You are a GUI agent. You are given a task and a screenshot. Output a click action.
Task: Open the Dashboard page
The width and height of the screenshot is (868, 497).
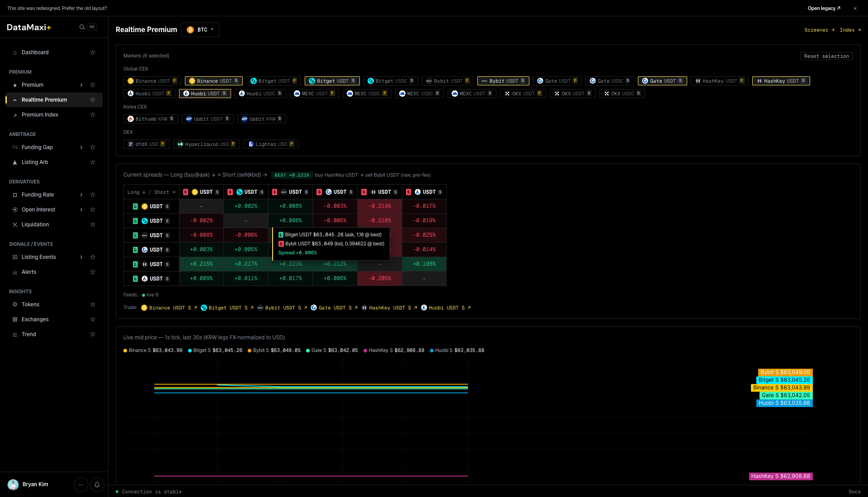coord(35,52)
